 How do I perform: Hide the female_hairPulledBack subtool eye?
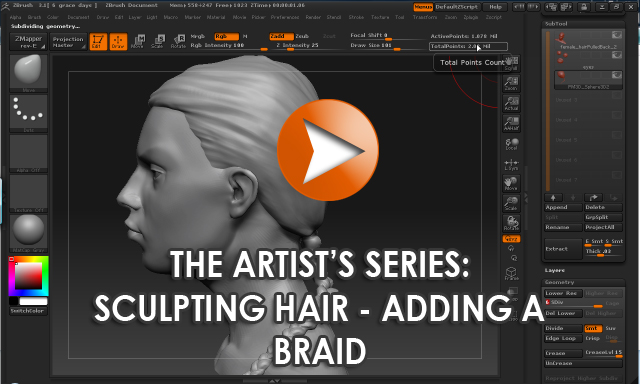[616, 35]
